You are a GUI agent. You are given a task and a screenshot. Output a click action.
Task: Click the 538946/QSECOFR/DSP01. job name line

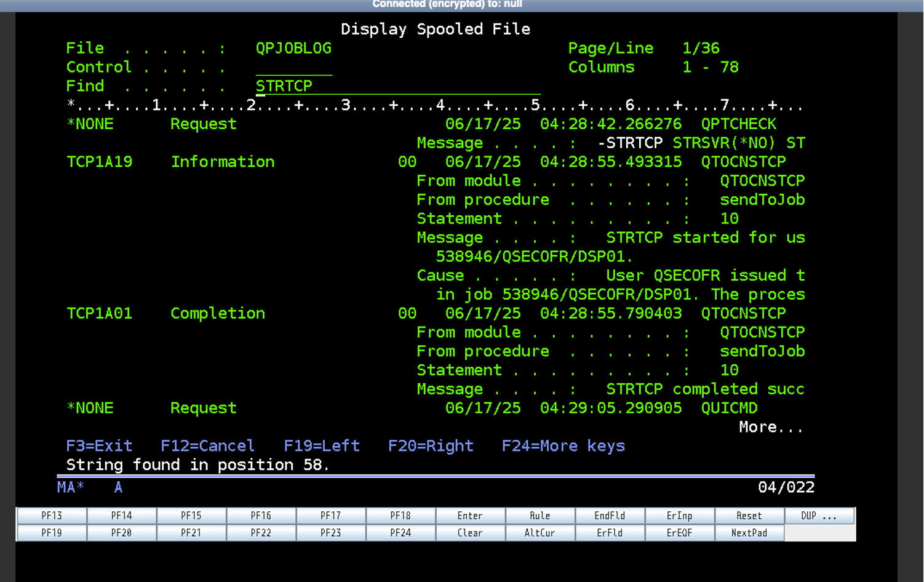tap(535, 257)
